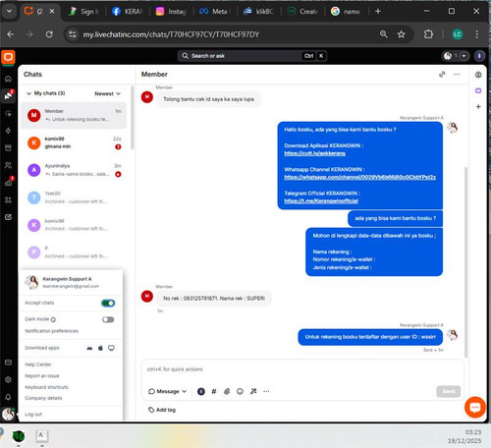
Task: Open the Customers/Team icon in sidebar
Action: [x=9, y=165]
